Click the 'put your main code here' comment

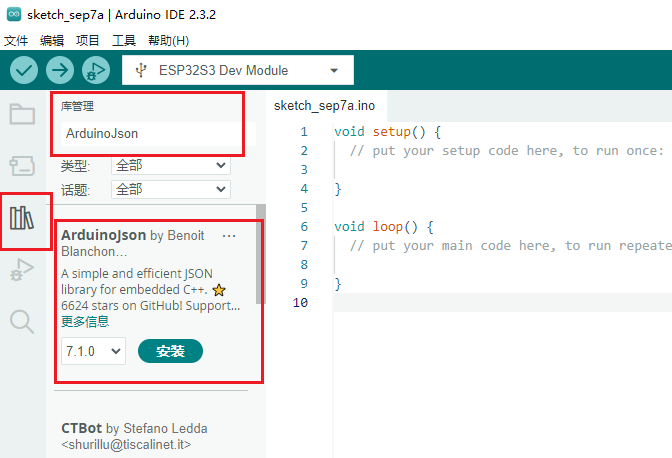(x=511, y=246)
